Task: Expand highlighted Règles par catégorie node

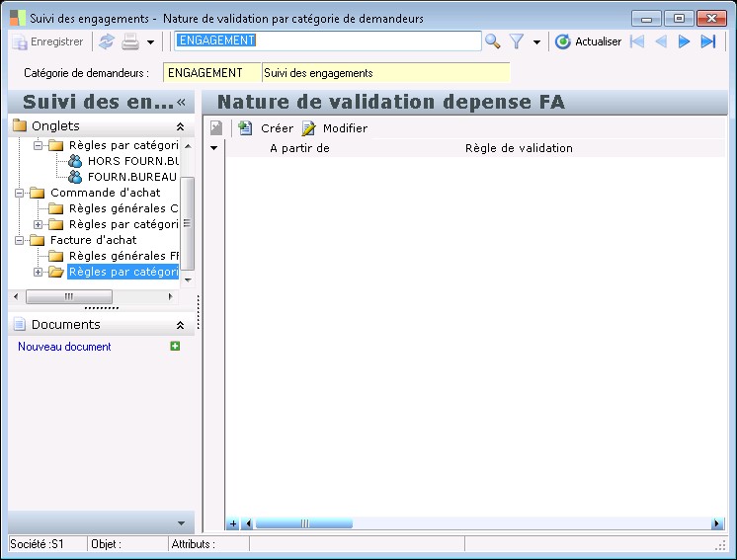Action: (39, 272)
